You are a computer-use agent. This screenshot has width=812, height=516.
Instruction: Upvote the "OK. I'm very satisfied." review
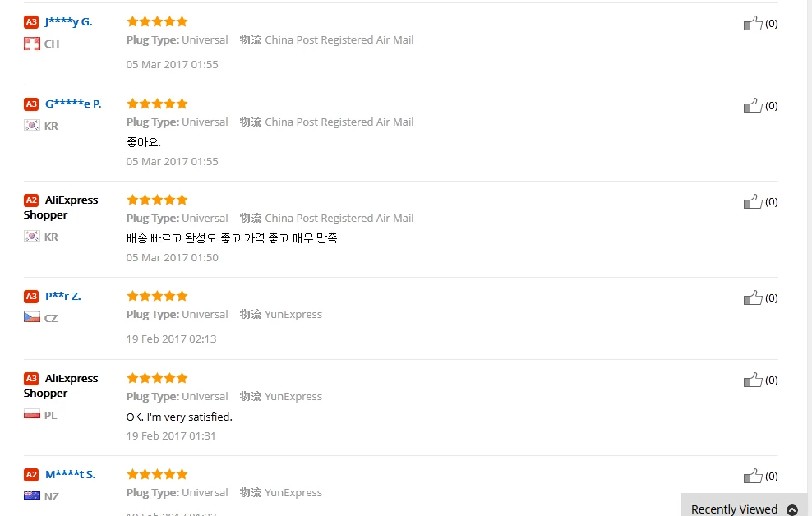(x=753, y=380)
